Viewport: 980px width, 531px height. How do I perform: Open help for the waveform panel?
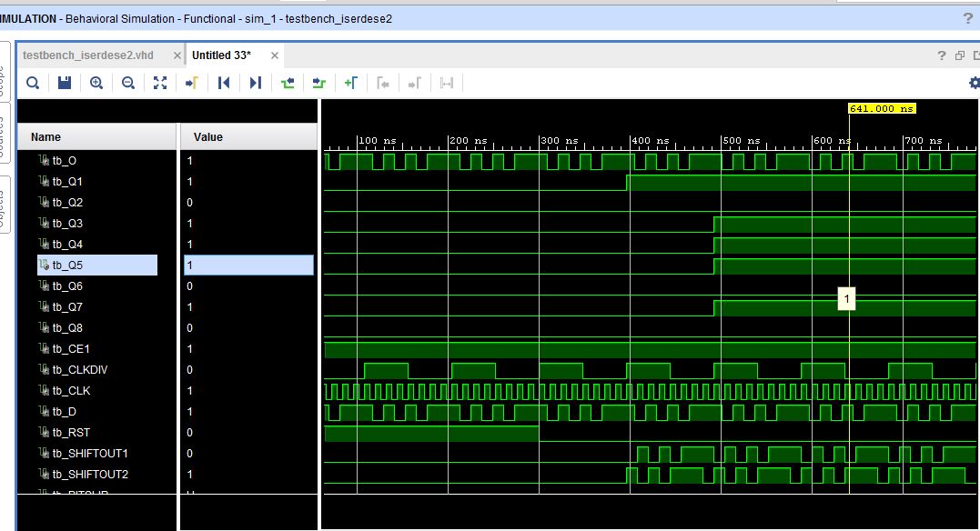click(x=942, y=55)
